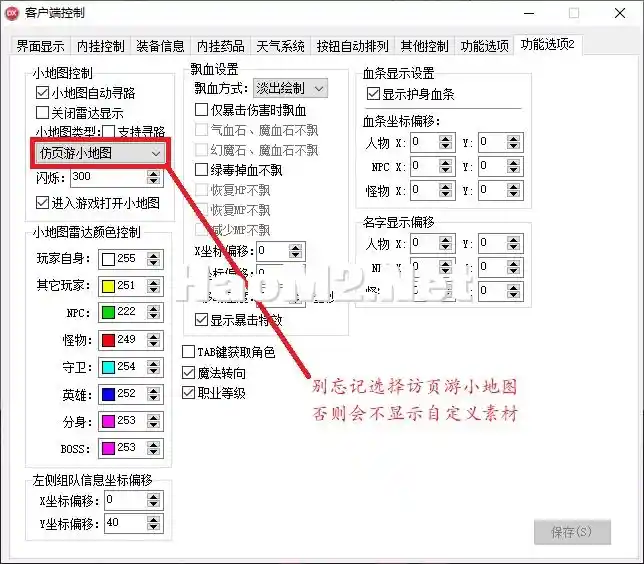644x564 pixels.
Task: Open the 仿页游小地图 dropdown
Action: click(x=100, y=153)
